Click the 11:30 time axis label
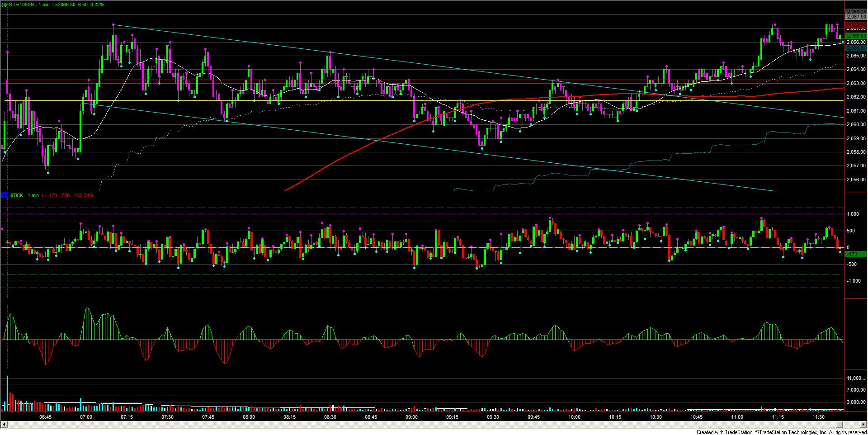Image resolution: width=868 pixels, height=435 pixels. 818,417
